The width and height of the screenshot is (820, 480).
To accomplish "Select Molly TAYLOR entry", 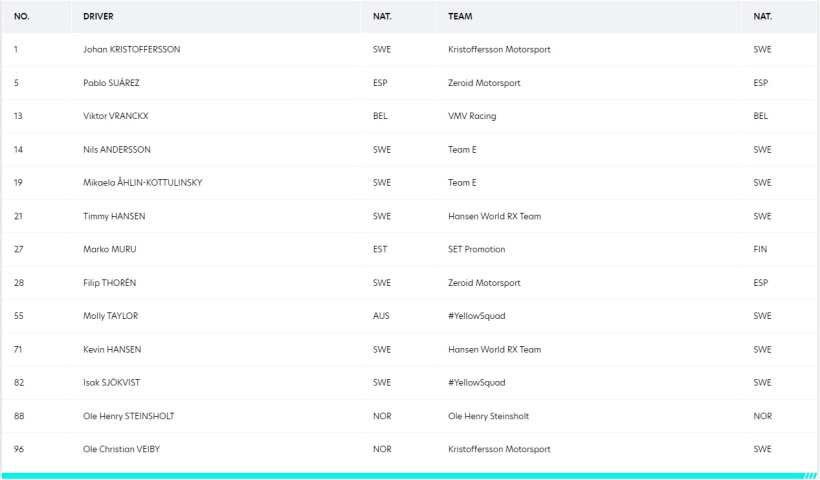I will click(111, 316).
